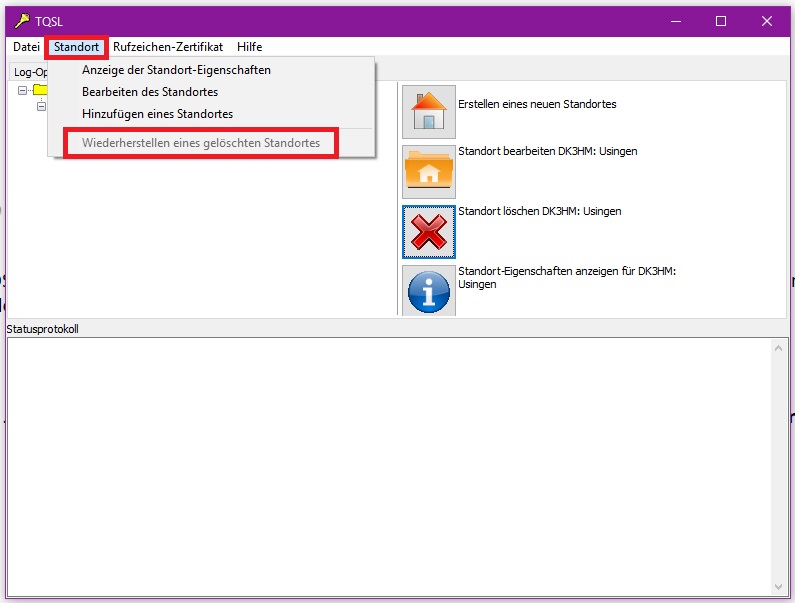Collapse the top-level tree node
The width and height of the screenshot is (795, 603).
point(22,90)
